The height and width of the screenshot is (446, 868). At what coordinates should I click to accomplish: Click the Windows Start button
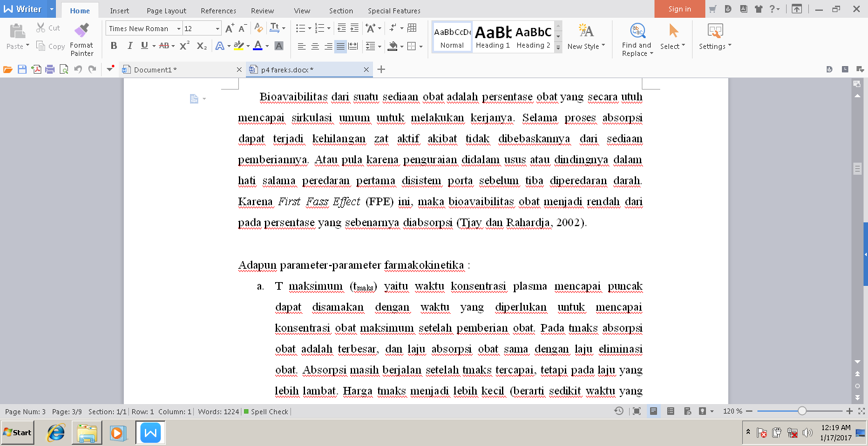tap(18, 433)
